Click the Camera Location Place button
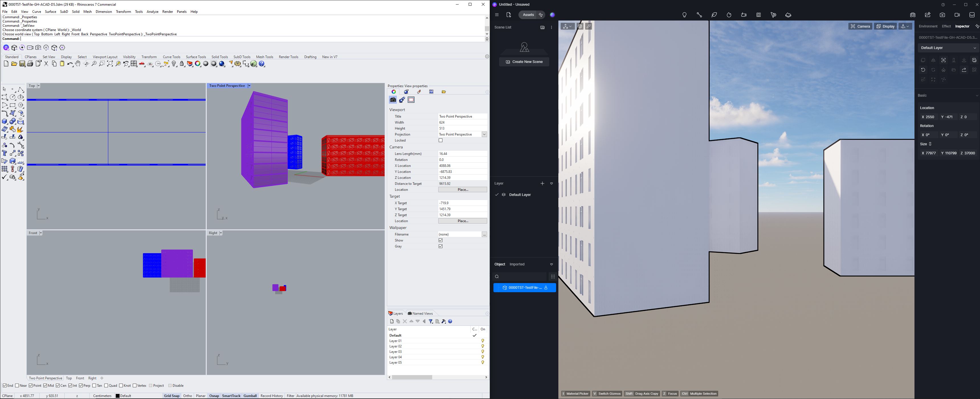Screen dimensions: 980x399 click(x=463, y=190)
